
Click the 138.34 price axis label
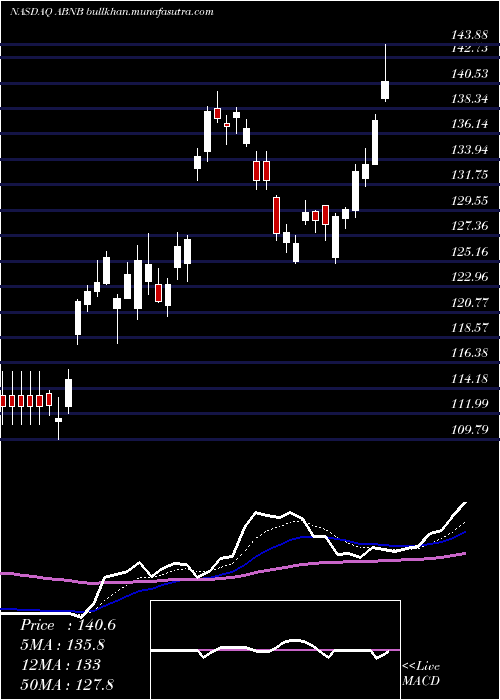click(x=470, y=99)
